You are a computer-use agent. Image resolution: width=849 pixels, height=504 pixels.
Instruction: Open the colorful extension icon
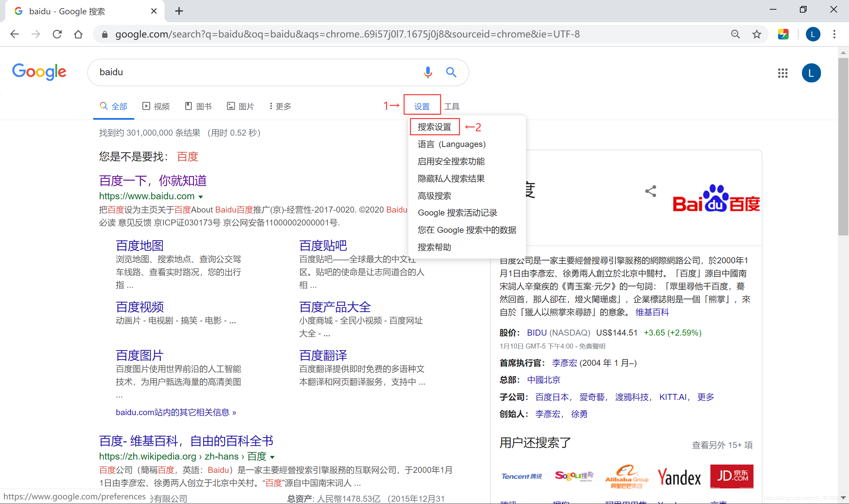coord(783,34)
